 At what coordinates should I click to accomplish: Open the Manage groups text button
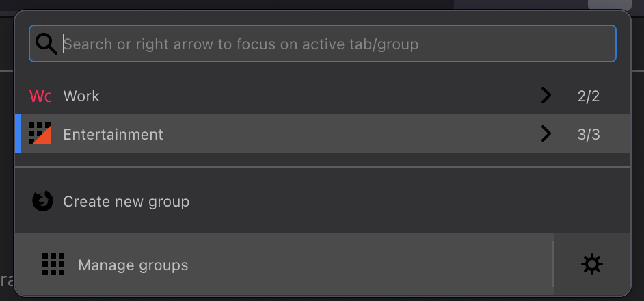coord(133,265)
